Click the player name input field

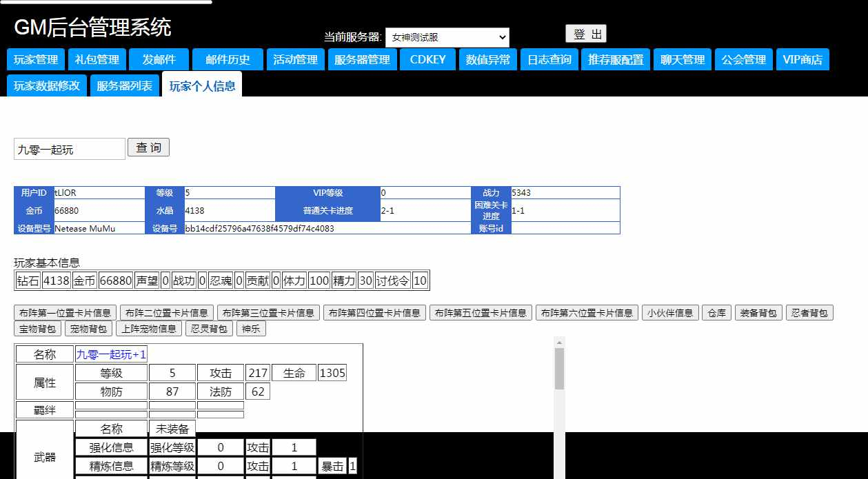(x=70, y=149)
